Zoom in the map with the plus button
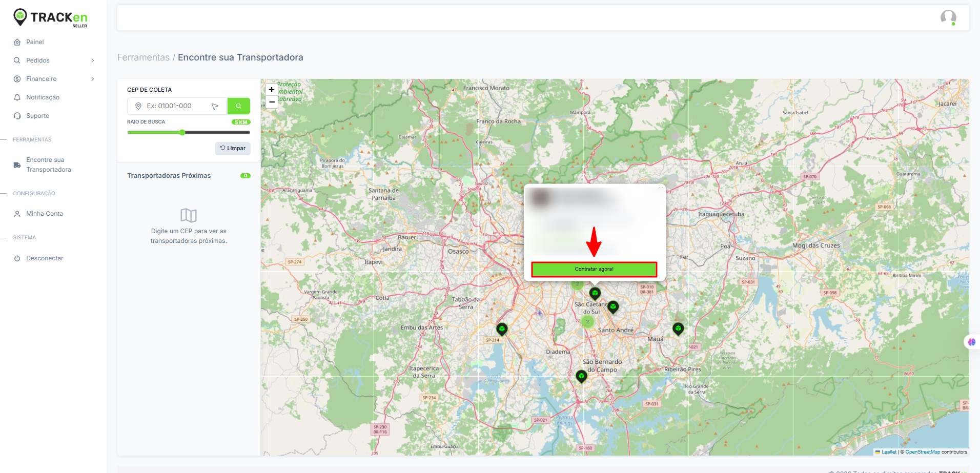 (x=272, y=90)
